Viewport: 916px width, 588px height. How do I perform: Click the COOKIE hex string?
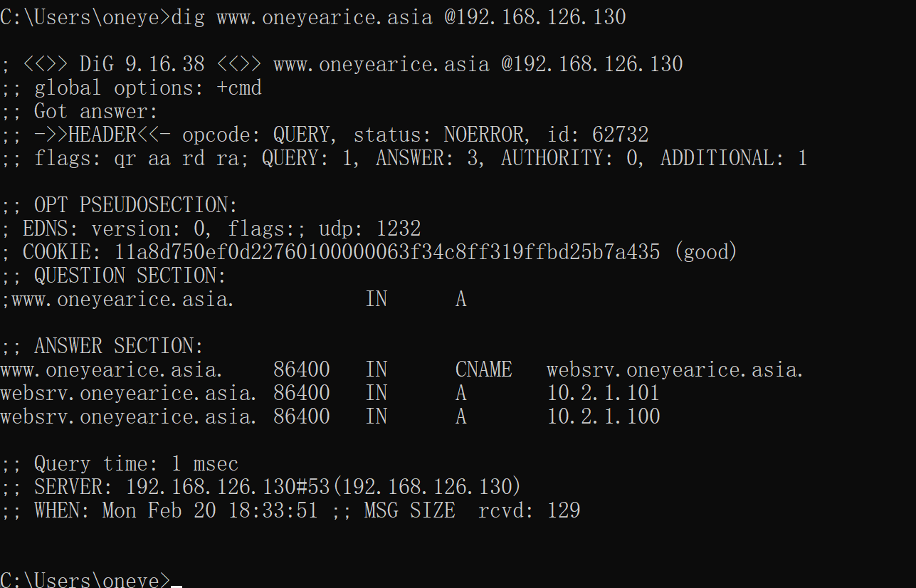click(387, 253)
